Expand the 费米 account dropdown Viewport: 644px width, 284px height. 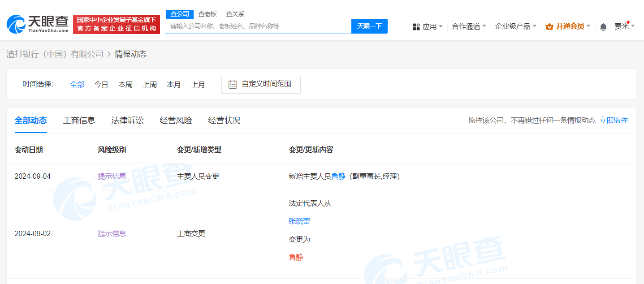click(624, 26)
